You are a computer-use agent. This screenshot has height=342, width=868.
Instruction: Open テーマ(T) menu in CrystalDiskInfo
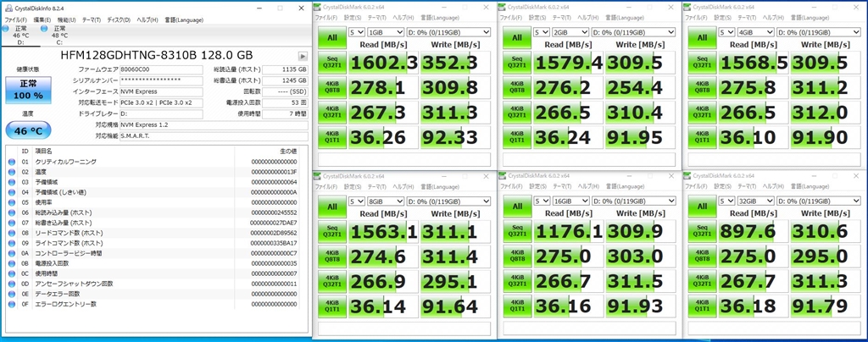(x=92, y=19)
